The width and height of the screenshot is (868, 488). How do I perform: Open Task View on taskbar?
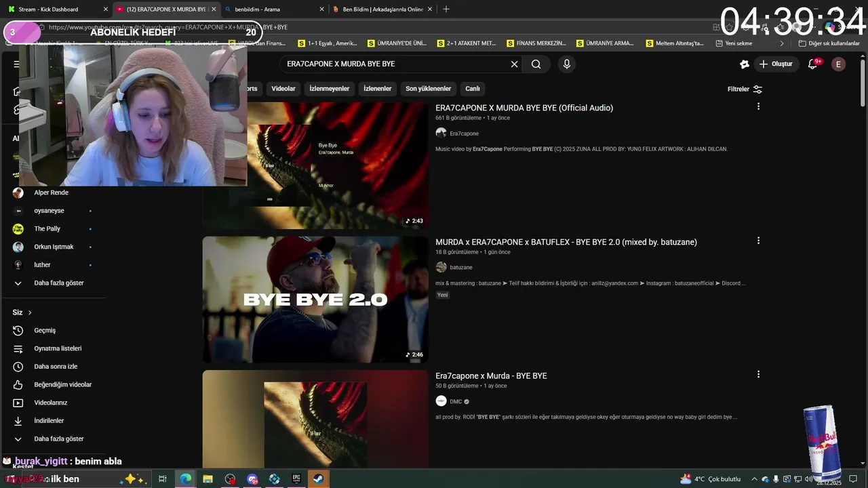coord(163,479)
